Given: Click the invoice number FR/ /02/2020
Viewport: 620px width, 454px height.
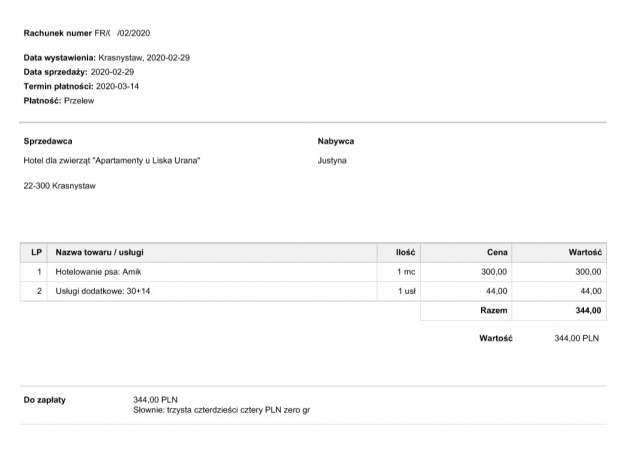Looking at the screenshot, I should tap(122, 33).
